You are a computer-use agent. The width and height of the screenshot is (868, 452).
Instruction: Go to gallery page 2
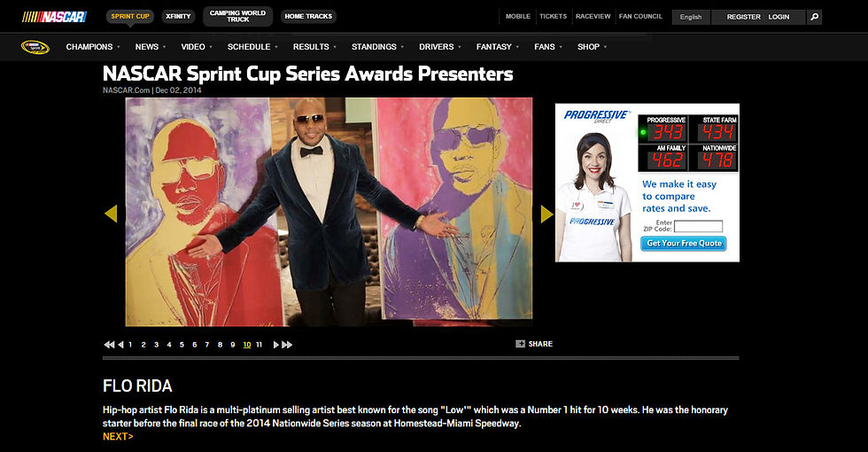pos(143,345)
